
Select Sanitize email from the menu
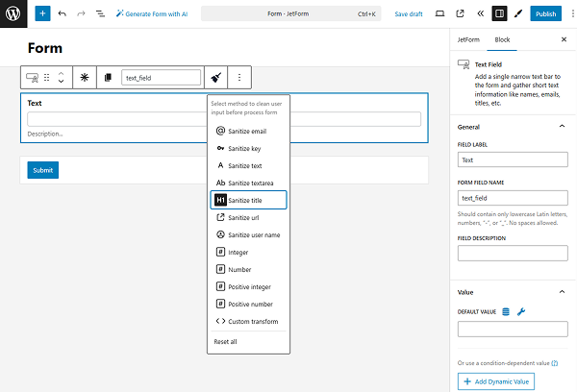coord(246,131)
